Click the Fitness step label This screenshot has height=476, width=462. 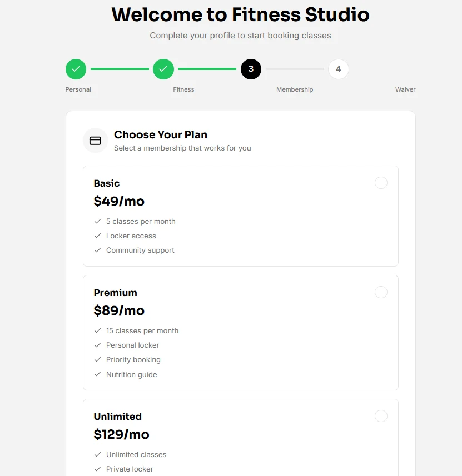tap(183, 89)
